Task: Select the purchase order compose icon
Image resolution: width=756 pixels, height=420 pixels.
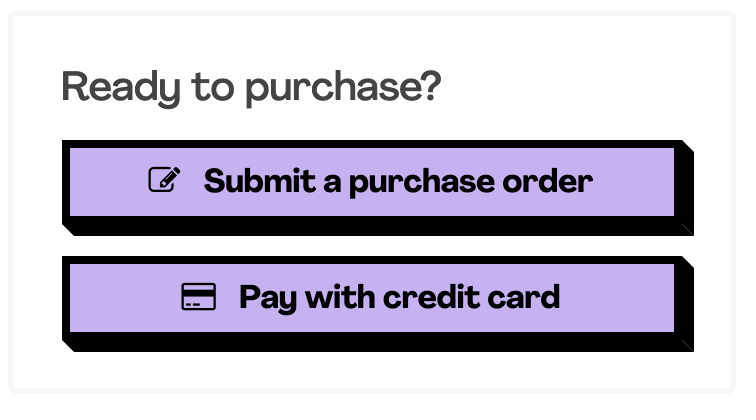Action: click(x=164, y=179)
